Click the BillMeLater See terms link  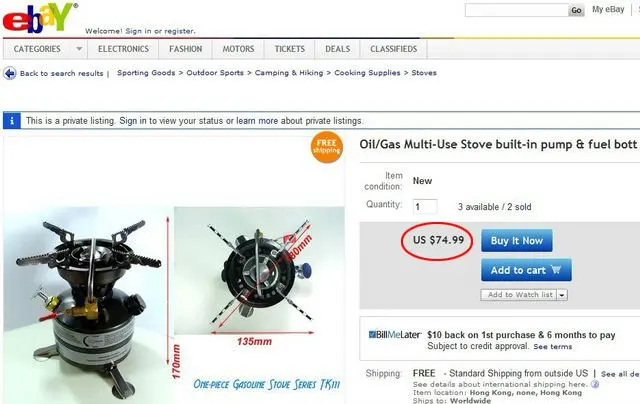click(553, 346)
